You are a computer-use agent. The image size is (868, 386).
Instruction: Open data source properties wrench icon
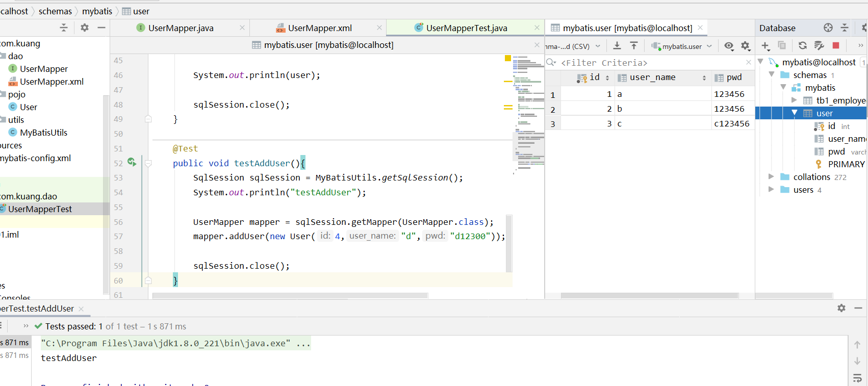pos(819,45)
